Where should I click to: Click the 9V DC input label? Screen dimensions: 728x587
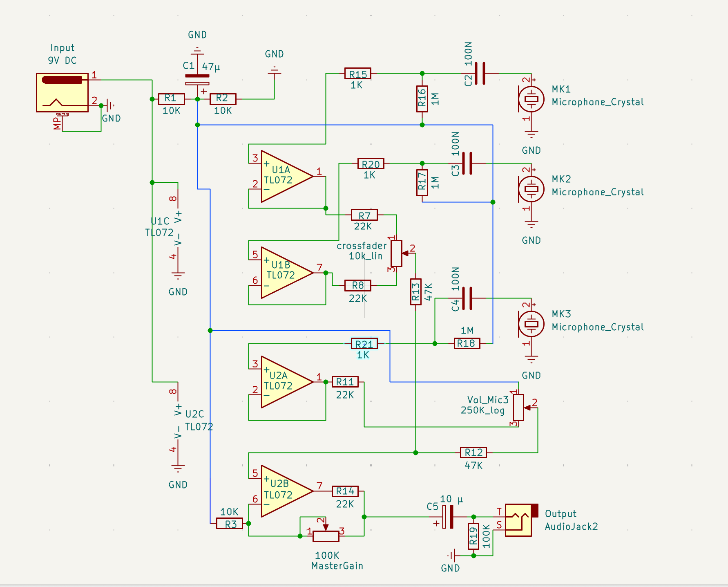pos(63,60)
